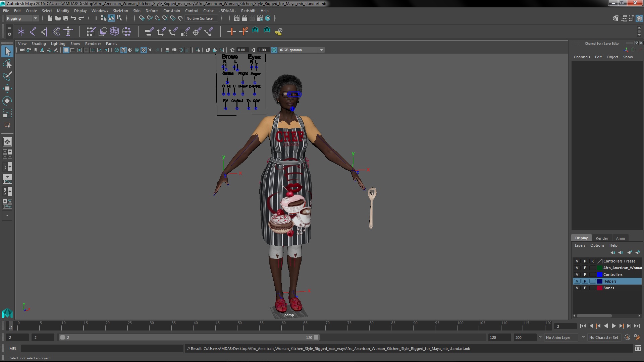Image resolution: width=644 pixels, height=362 pixels.
Task: Open the viewport Renderer menu
Action: click(93, 44)
